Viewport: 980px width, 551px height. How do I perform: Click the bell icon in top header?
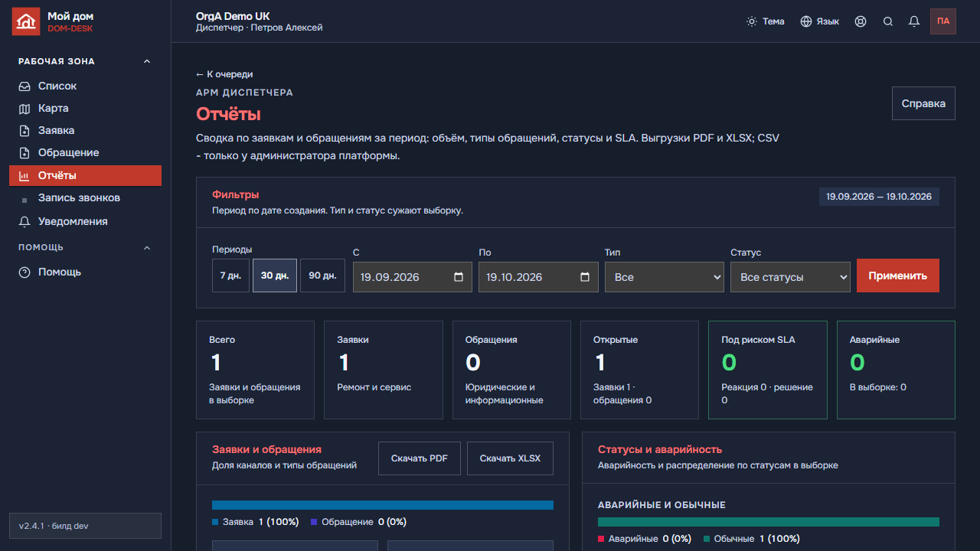(x=914, y=21)
